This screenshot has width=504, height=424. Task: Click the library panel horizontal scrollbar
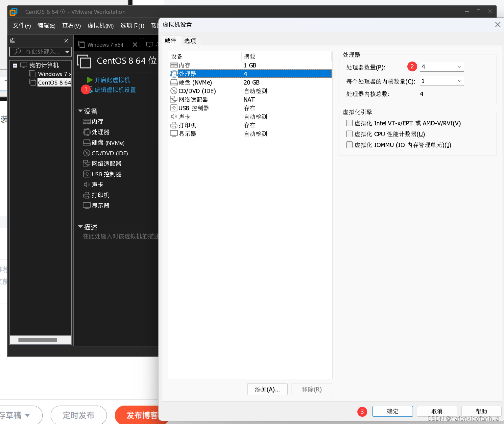(x=38, y=340)
